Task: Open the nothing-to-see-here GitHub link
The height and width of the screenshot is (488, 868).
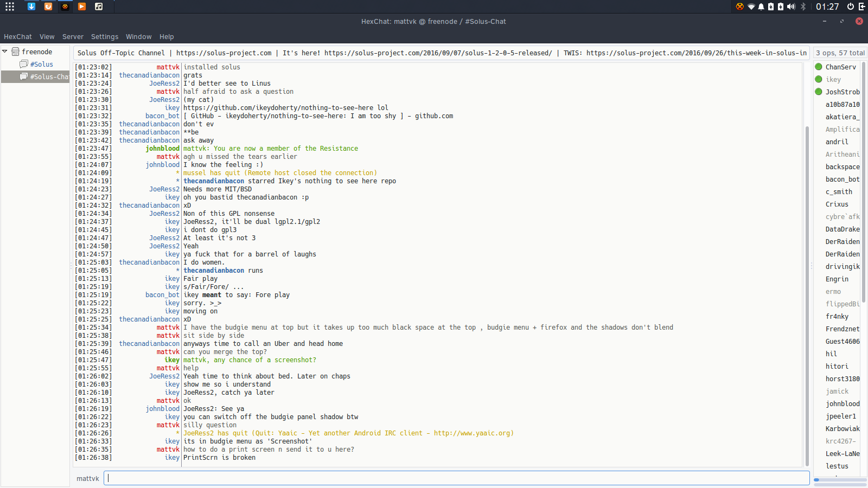Action: tap(278, 108)
